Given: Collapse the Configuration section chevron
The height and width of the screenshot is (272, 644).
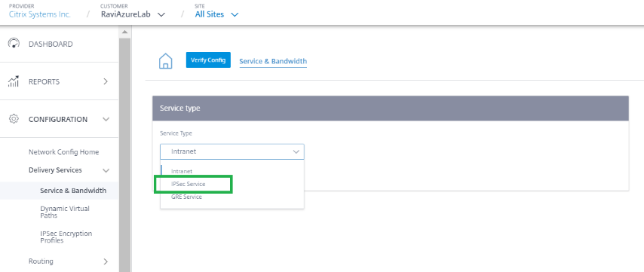Looking at the screenshot, I should coord(106,119).
